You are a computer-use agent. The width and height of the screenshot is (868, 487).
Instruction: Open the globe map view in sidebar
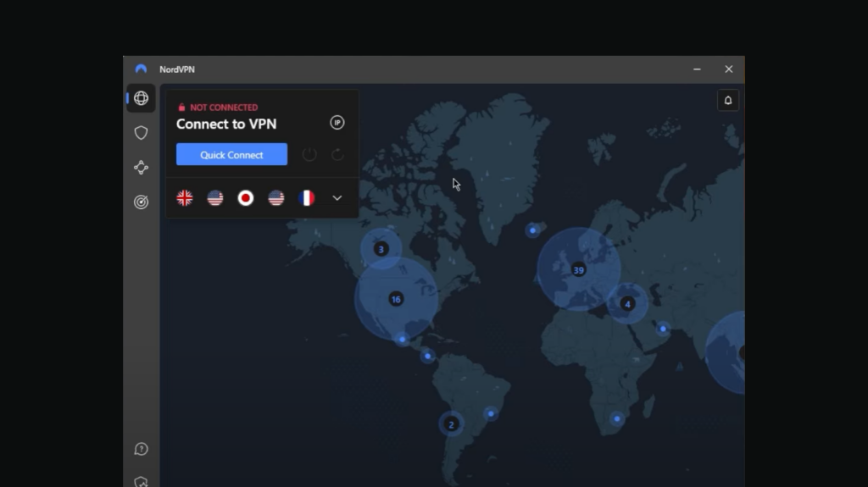[141, 98]
